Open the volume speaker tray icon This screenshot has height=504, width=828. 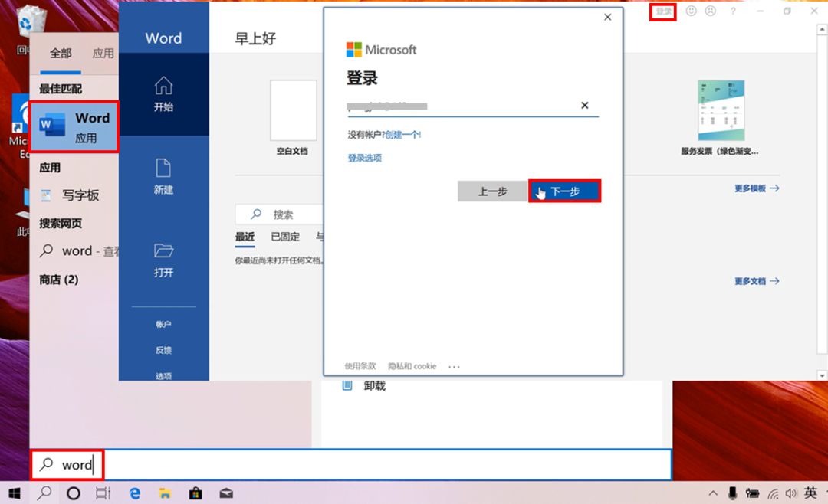coord(790,493)
